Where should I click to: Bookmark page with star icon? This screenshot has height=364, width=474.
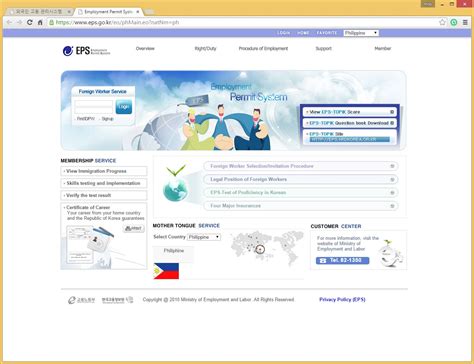point(442,22)
